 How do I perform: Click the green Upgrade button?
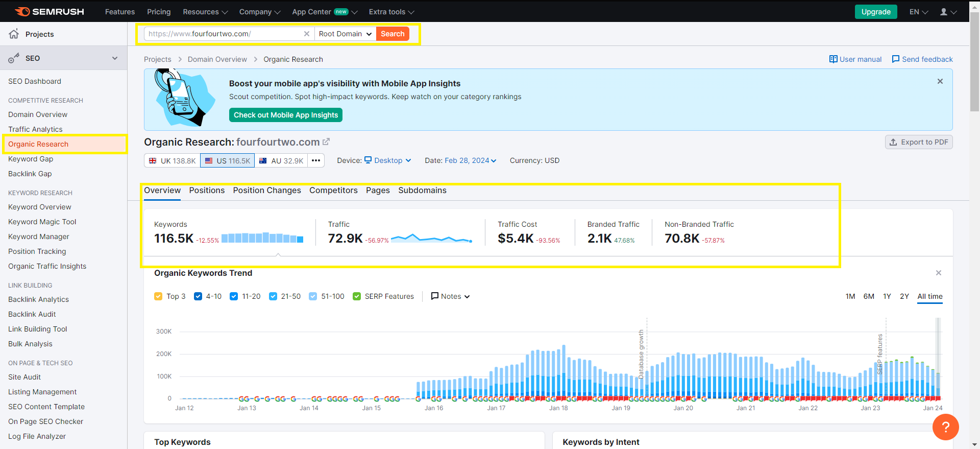[876, 12]
